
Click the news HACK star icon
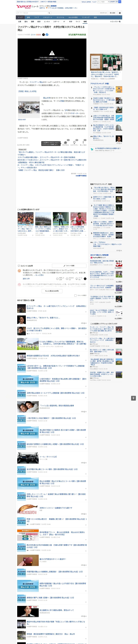pyautogui.click(x=92, y=149)
